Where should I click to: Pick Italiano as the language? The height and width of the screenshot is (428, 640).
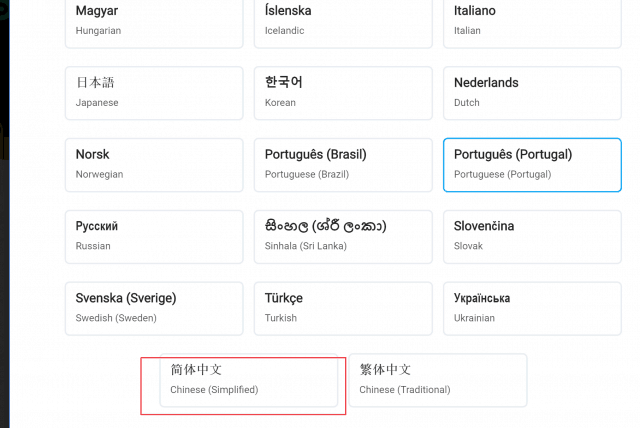coord(532,21)
